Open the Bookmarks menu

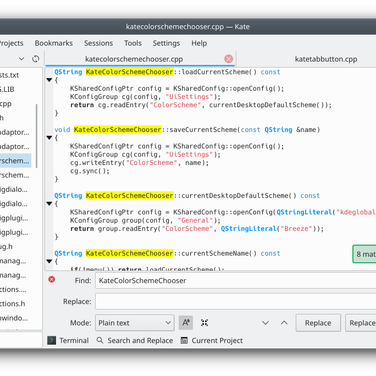(54, 43)
